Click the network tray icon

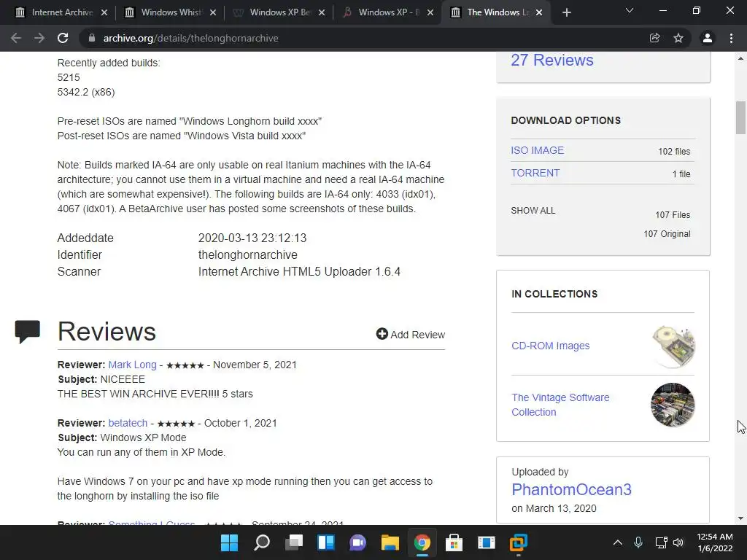click(x=661, y=542)
